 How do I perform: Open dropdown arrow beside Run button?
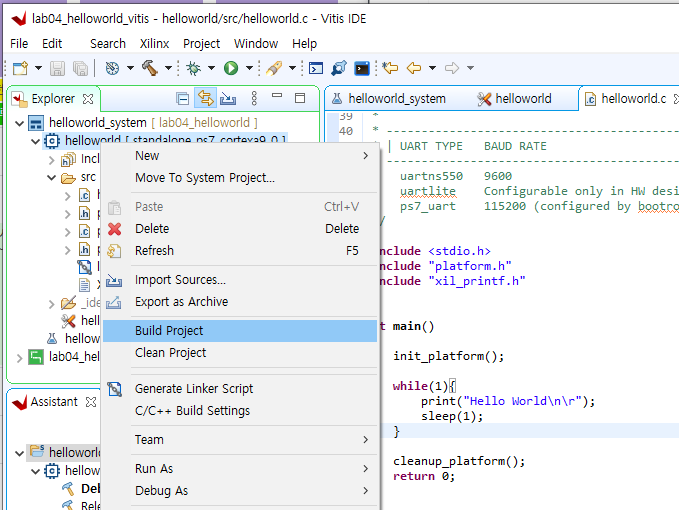[x=249, y=68]
